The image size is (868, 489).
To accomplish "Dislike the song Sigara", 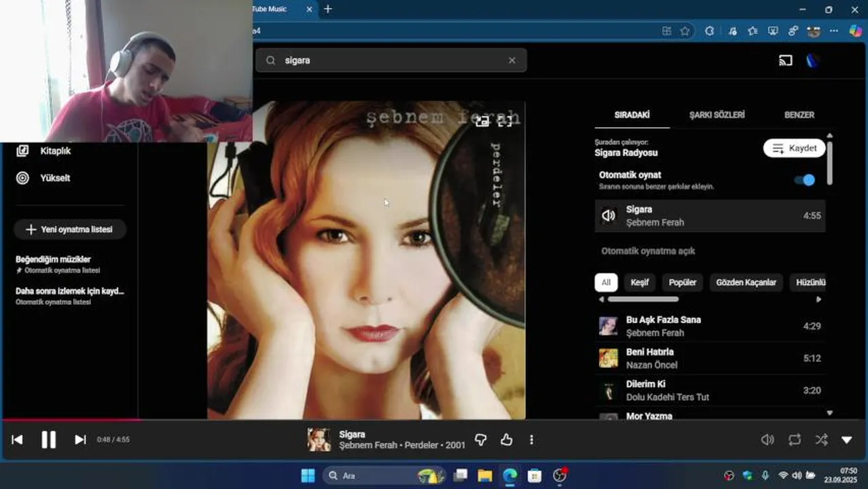I will [x=481, y=440].
